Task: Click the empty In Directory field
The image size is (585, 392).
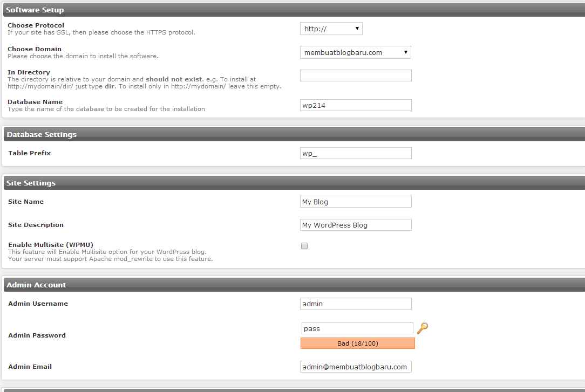Action: [356, 75]
